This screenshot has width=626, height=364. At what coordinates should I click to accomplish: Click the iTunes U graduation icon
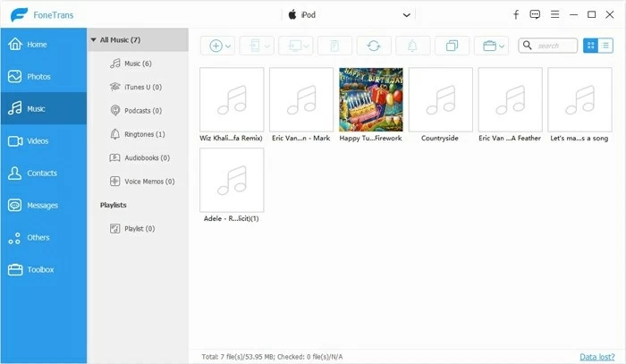pos(115,87)
